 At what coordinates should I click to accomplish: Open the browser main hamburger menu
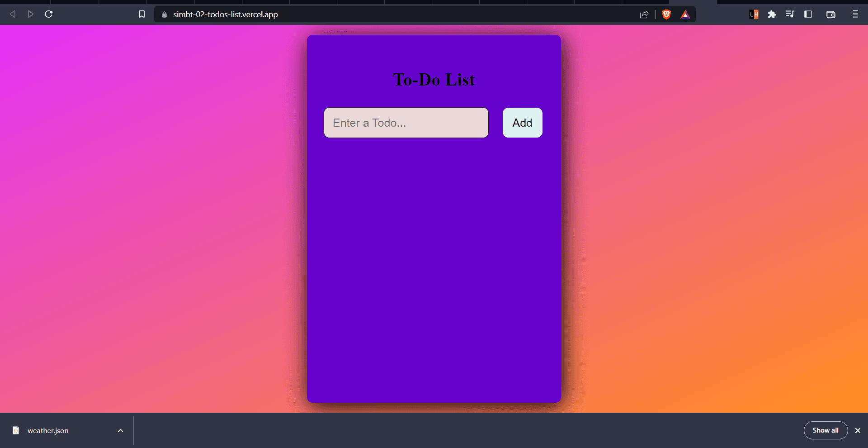point(855,14)
